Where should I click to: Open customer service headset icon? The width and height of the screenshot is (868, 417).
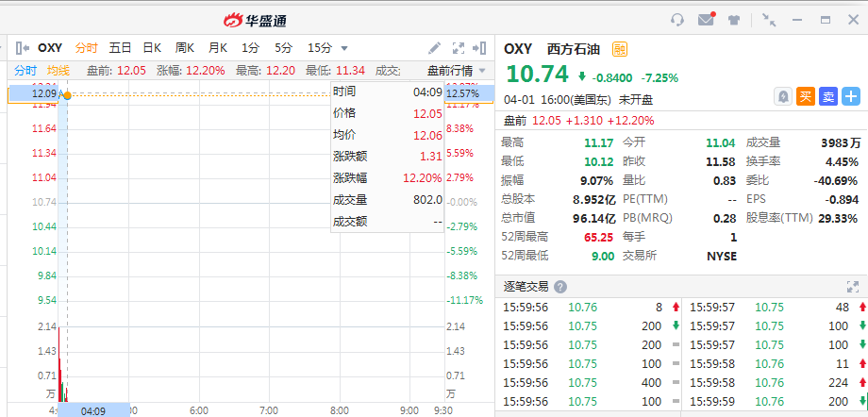[x=677, y=19]
